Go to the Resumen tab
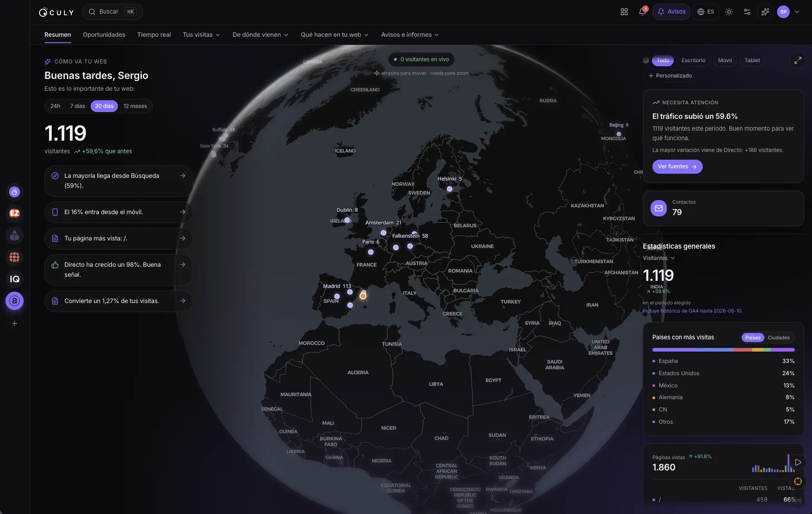Viewport: 812px width, 514px height. 58,35
